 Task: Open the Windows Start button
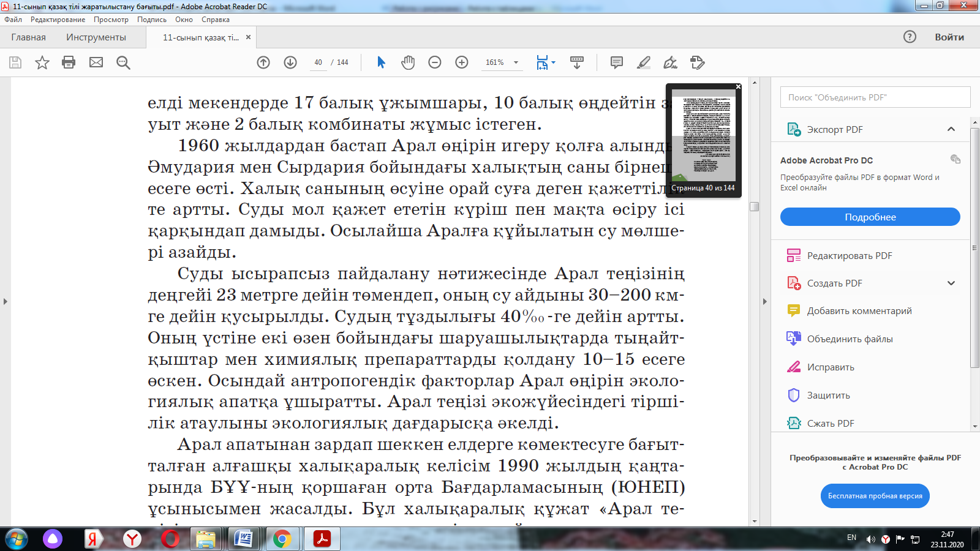coord(16,539)
